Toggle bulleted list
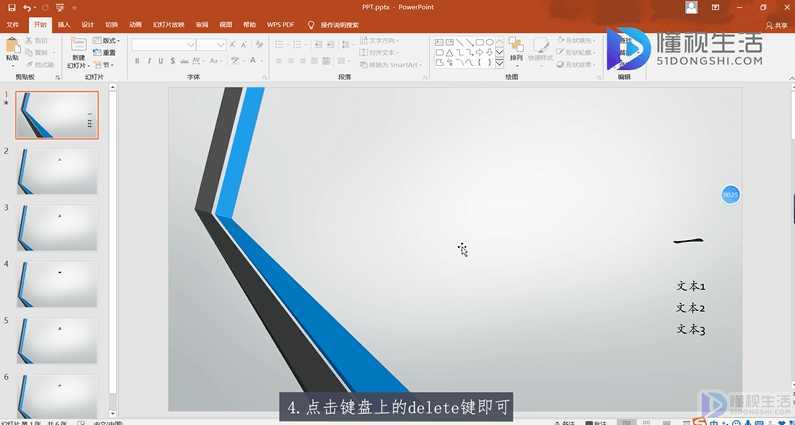The height and width of the screenshot is (425, 795). pyautogui.click(x=281, y=45)
